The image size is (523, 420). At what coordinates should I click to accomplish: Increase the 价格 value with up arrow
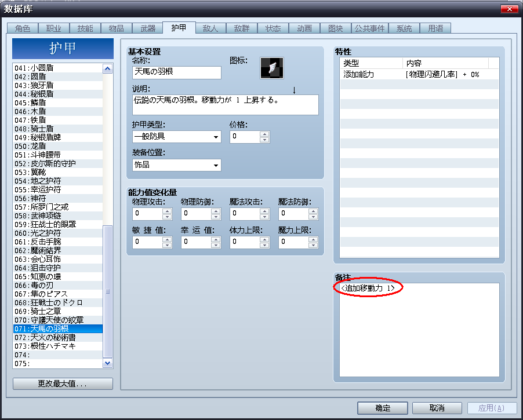click(264, 134)
